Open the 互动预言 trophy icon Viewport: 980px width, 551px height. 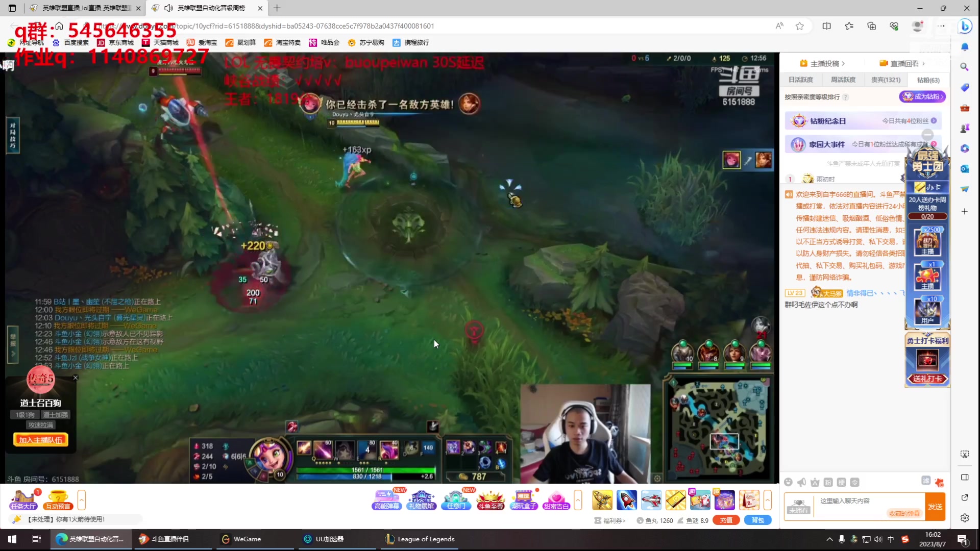tap(58, 500)
